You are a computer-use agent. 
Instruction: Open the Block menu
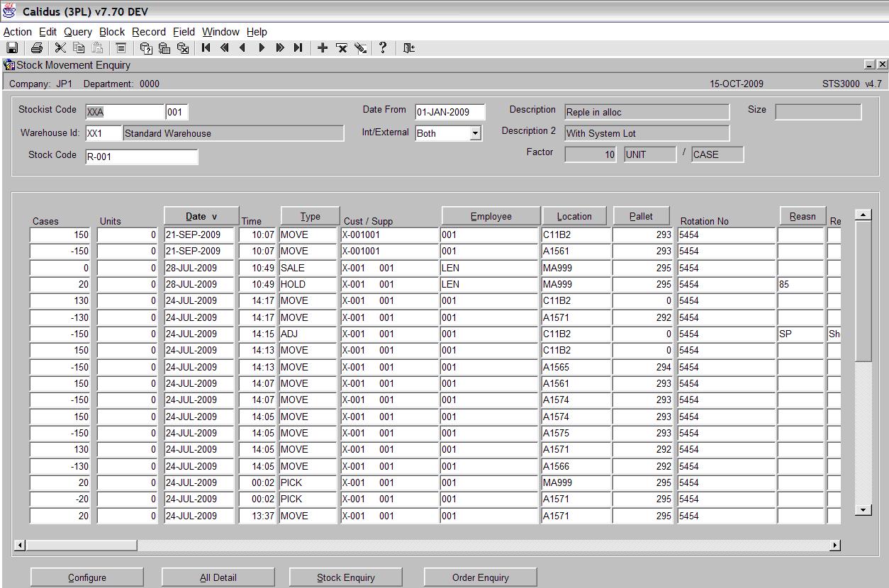tap(112, 32)
